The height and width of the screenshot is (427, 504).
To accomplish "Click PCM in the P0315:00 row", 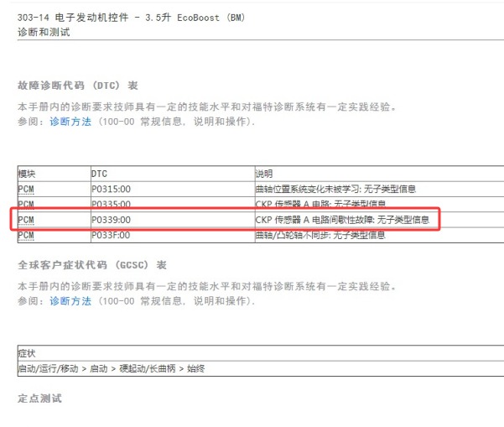I will tap(26, 189).
